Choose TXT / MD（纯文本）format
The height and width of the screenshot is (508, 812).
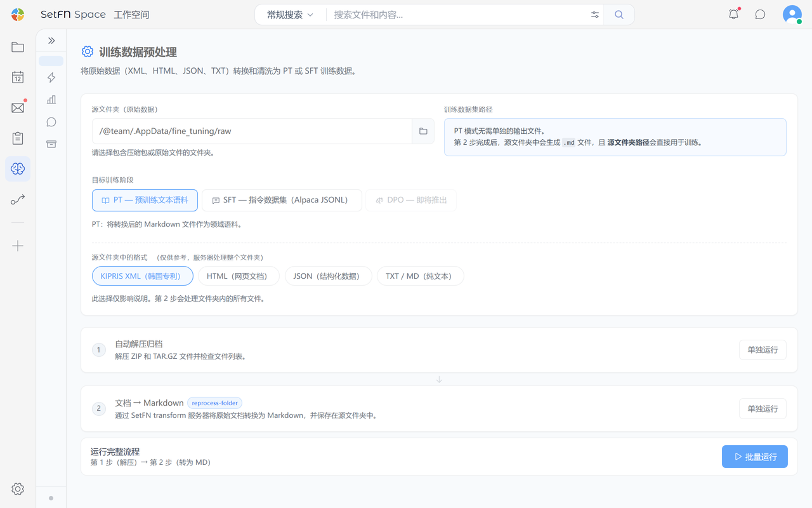pos(420,276)
